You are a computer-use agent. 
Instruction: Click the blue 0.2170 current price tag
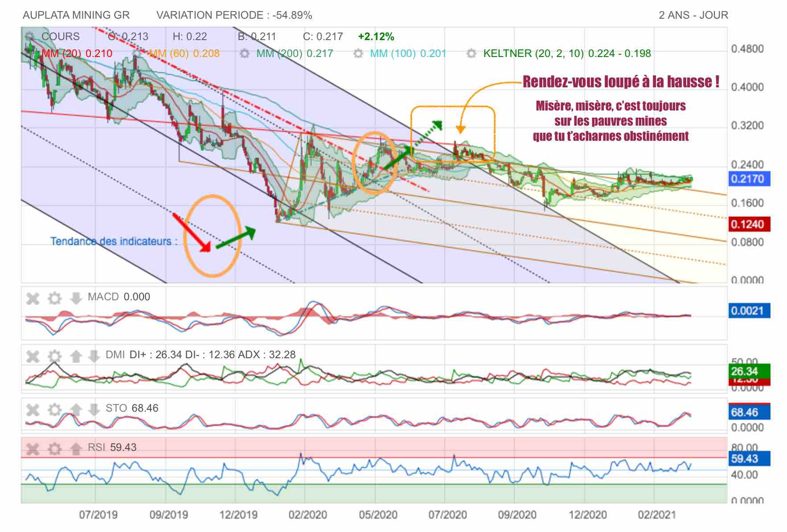pos(749,179)
